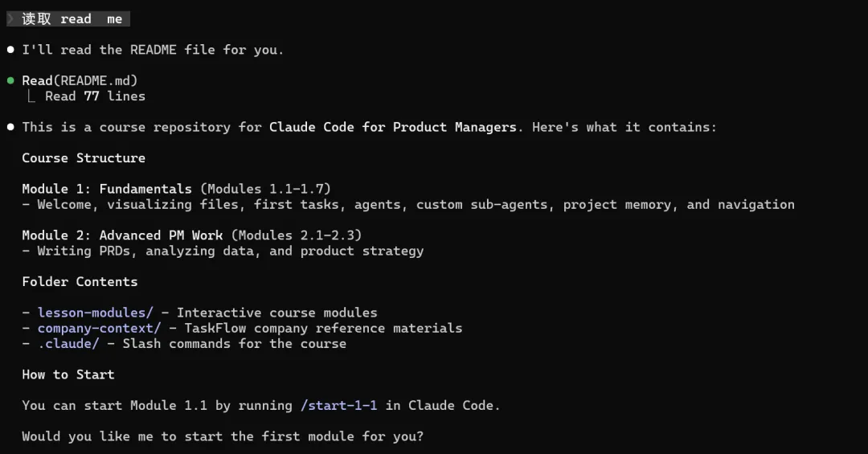
Task: Click the bold "Claude Code for Product Managers" title
Action: pyautogui.click(x=392, y=127)
